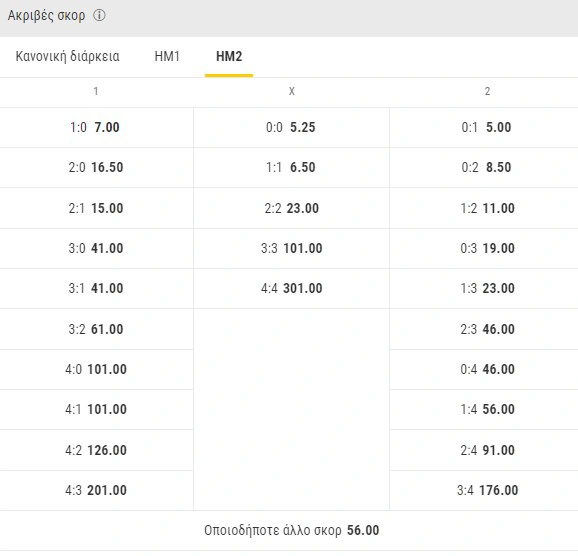This screenshot has height=556, width=578.
Task: Choose 4:4 score at 301.00
Action: point(291,288)
